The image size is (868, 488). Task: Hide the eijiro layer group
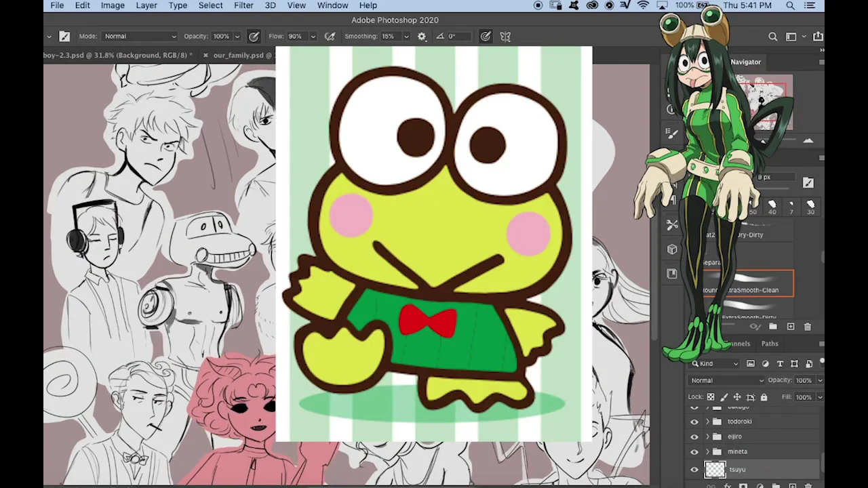[694, 437]
